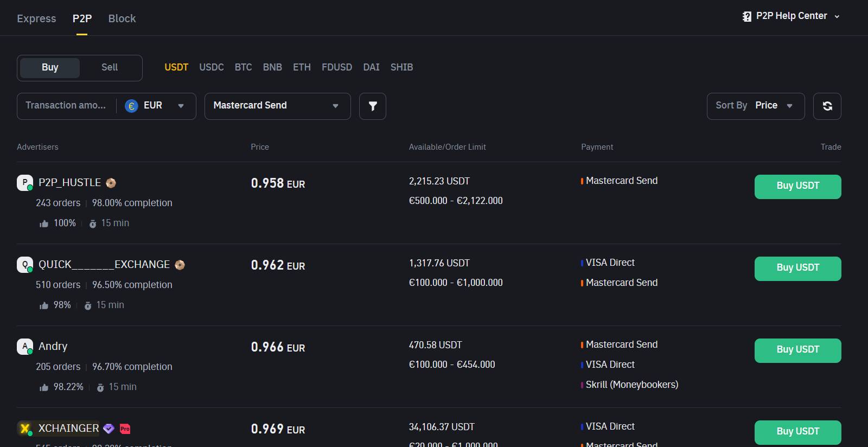The image size is (868, 447).
Task: Select BNB crypto tab
Action: pyautogui.click(x=272, y=67)
